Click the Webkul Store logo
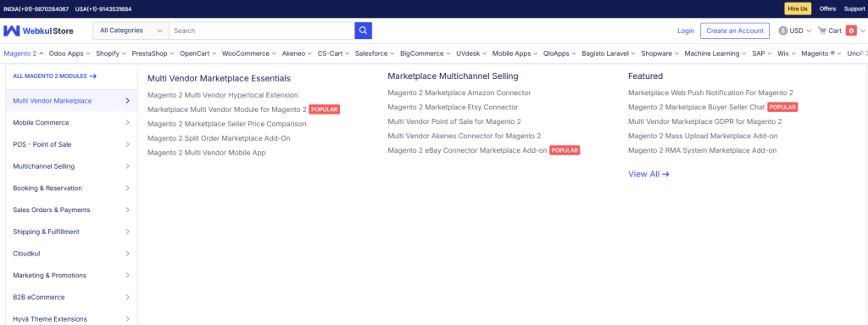The image size is (868, 325). [x=38, y=31]
